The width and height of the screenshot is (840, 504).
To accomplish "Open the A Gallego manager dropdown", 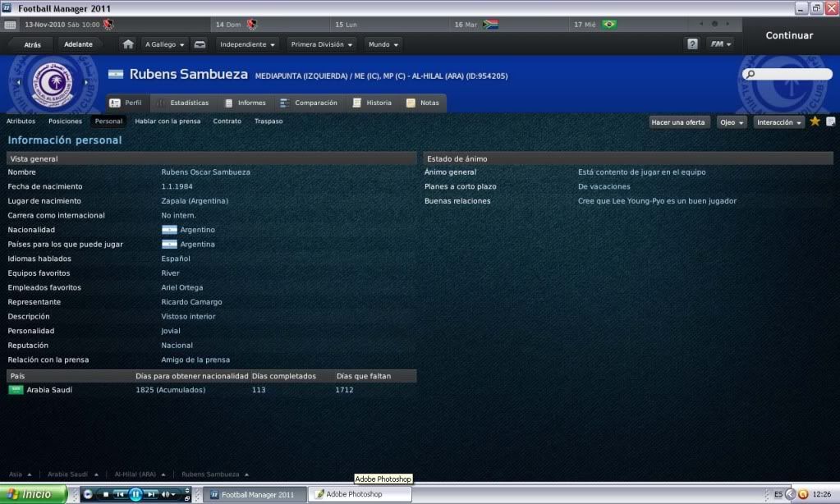I will point(164,44).
